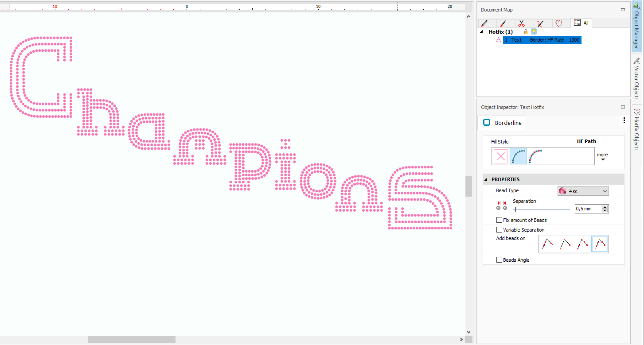
Task: Click the letter P in the Champions design
Action: 250,166
